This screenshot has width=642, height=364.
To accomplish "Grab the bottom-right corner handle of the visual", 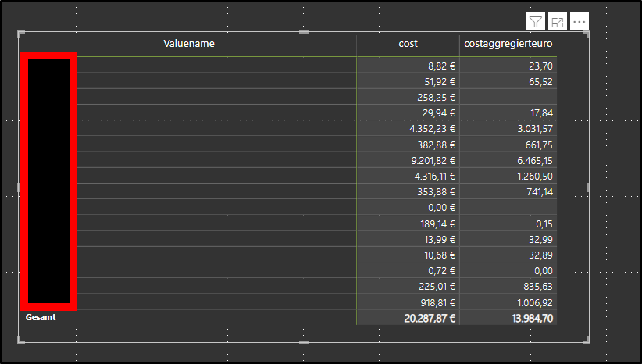I will pyautogui.click(x=587, y=340).
